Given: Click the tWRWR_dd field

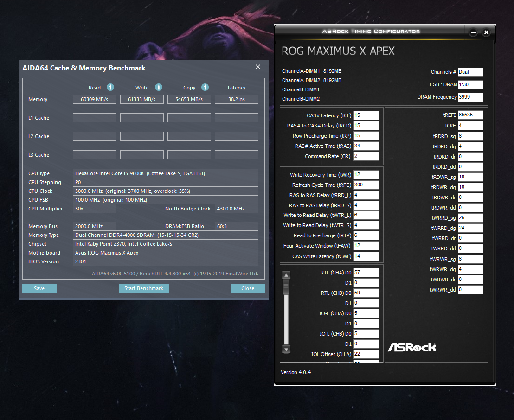Looking at the screenshot, I should [x=470, y=290].
